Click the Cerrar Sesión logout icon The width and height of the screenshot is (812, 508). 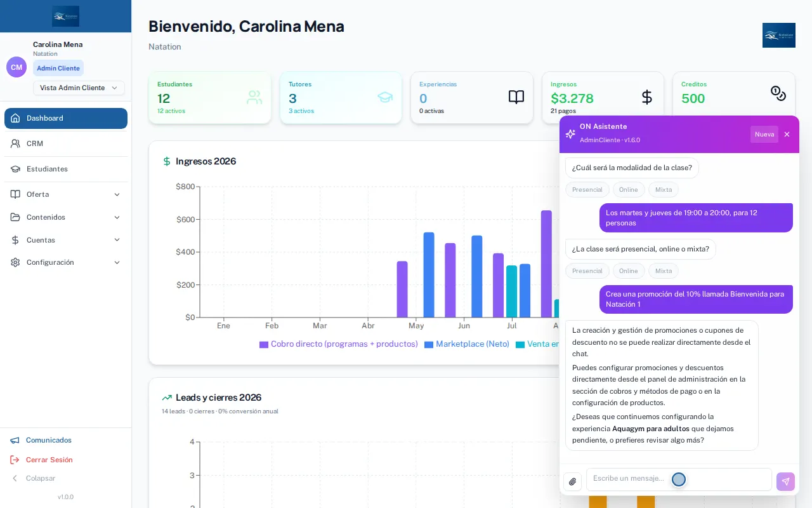point(15,460)
